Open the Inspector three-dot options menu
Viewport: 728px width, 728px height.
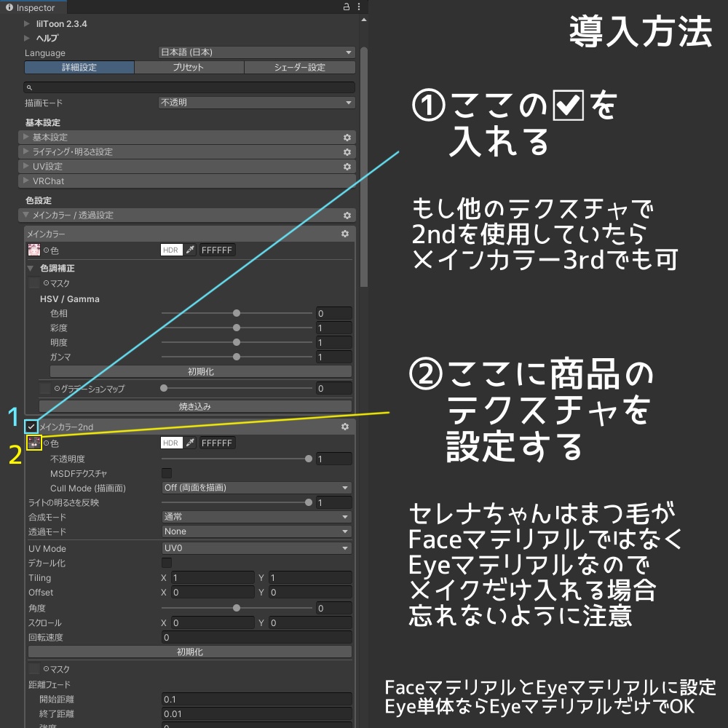(358, 7)
